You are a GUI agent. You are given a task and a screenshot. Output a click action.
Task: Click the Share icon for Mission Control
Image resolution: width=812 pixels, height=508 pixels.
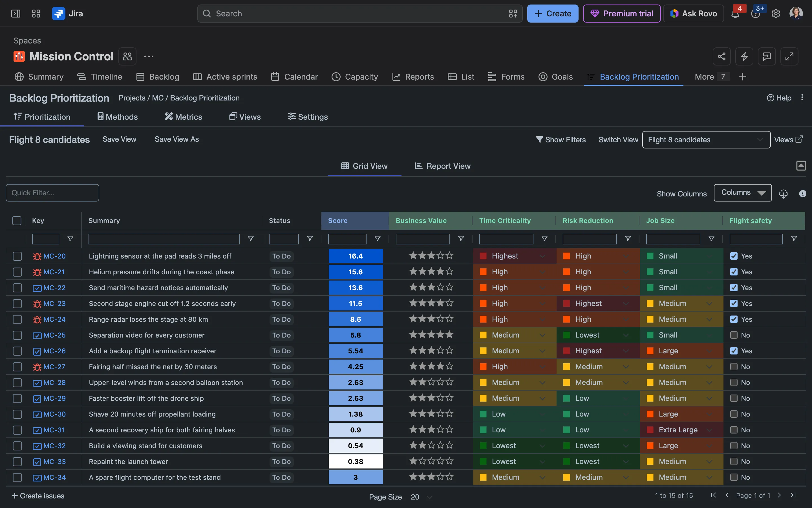721,56
